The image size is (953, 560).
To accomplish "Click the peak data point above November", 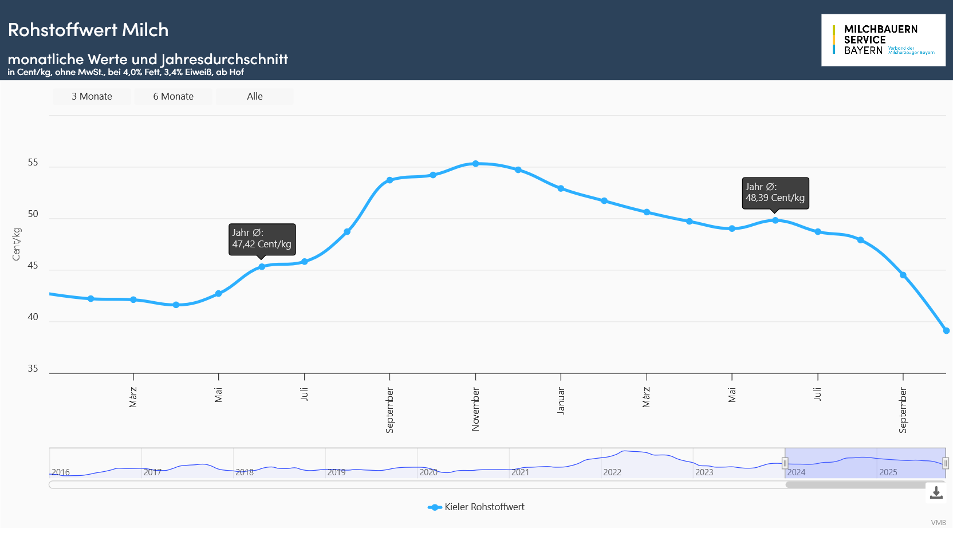I will coord(475,164).
